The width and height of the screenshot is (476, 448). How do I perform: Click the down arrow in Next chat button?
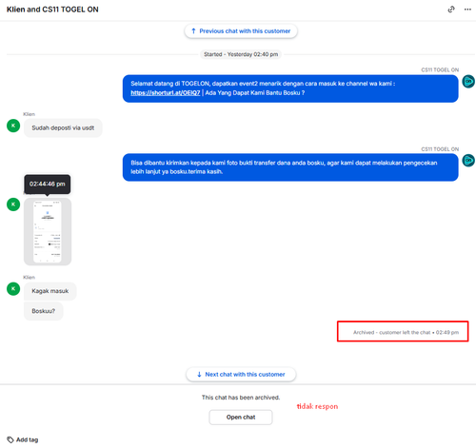(x=199, y=375)
